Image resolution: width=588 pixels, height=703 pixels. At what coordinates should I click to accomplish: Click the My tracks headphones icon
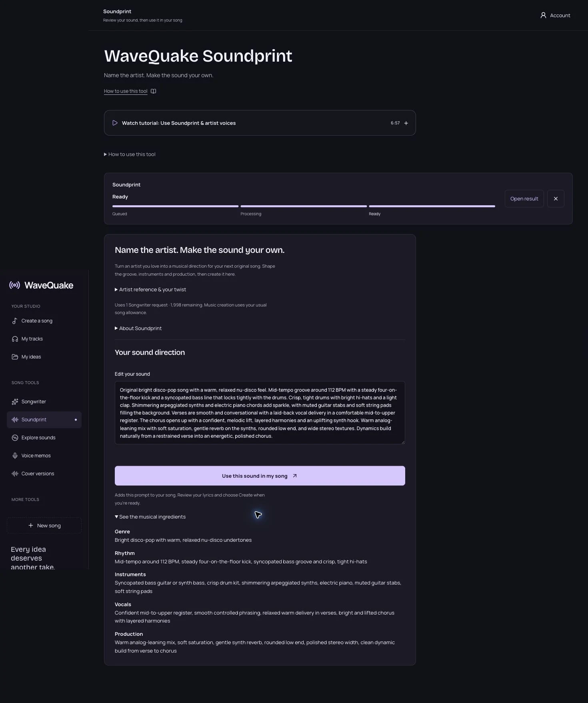point(15,339)
